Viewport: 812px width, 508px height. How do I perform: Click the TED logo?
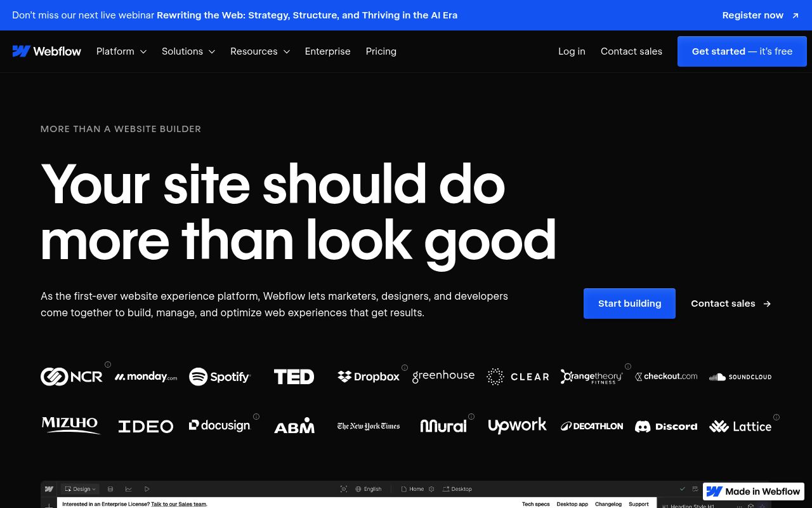(x=294, y=377)
